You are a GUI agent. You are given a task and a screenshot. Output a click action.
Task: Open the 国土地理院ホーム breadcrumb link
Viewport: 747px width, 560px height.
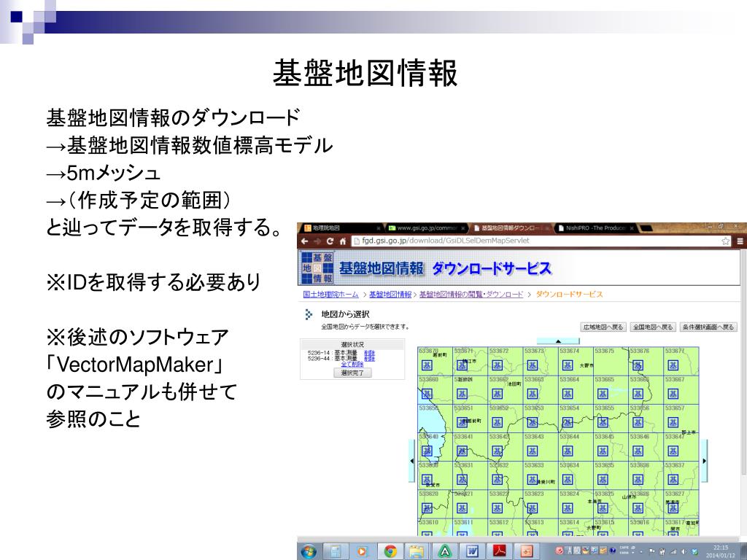(330, 295)
